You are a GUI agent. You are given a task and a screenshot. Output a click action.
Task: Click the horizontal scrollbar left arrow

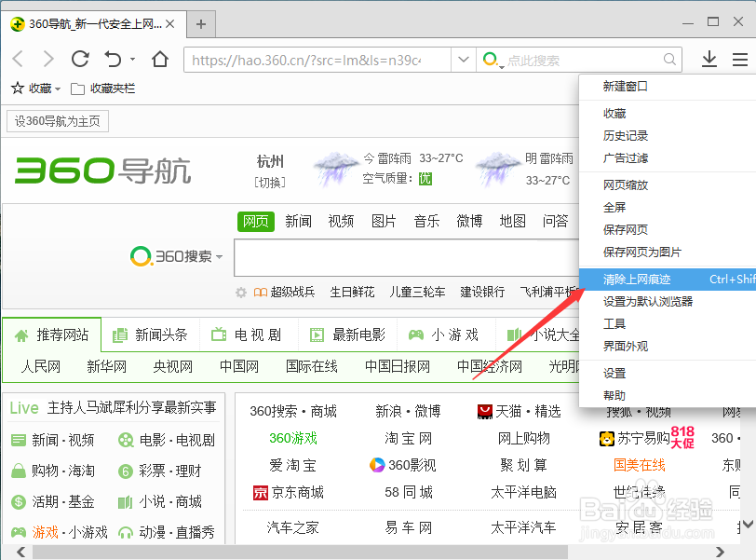click(20, 552)
